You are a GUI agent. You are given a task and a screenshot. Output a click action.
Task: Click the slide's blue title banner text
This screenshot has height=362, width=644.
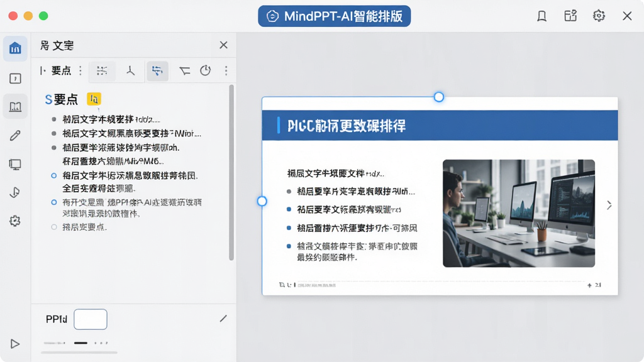[x=347, y=126]
